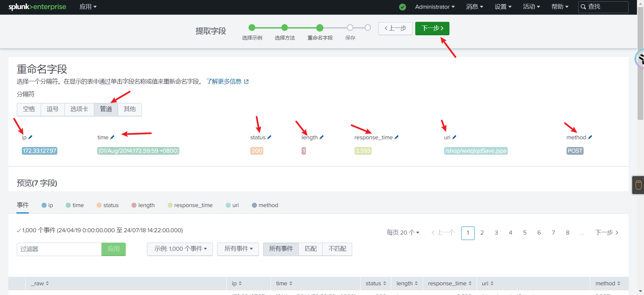Open the 应用 menu in top bar

pyautogui.click(x=88, y=7)
